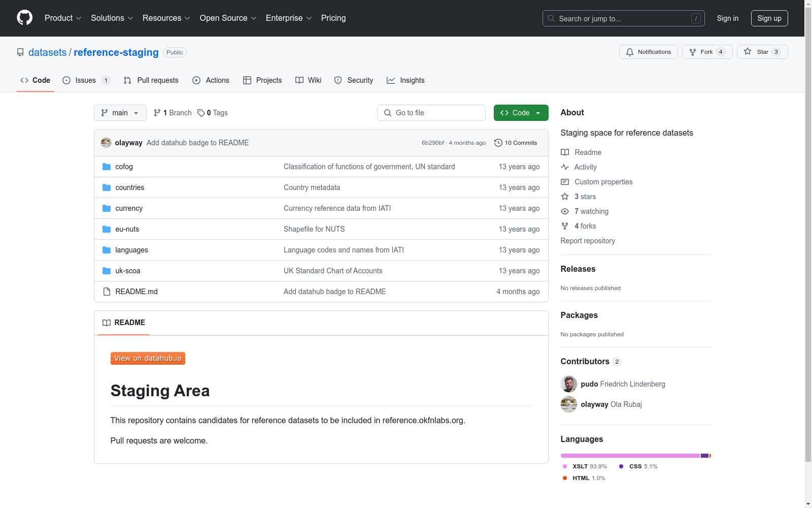This screenshot has width=812, height=508.
Task: Fork the reference-staging repository
Action: click(707, 52)
